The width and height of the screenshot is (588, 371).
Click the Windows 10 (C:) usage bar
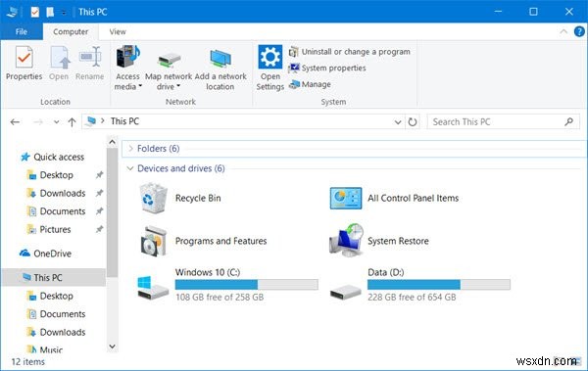coord(246,285)
